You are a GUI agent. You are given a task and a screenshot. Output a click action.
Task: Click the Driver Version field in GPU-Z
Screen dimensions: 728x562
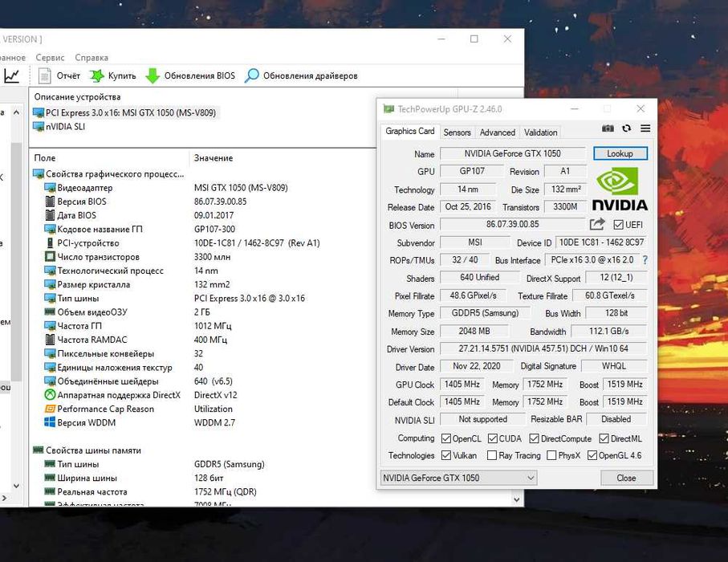(543, 348)
